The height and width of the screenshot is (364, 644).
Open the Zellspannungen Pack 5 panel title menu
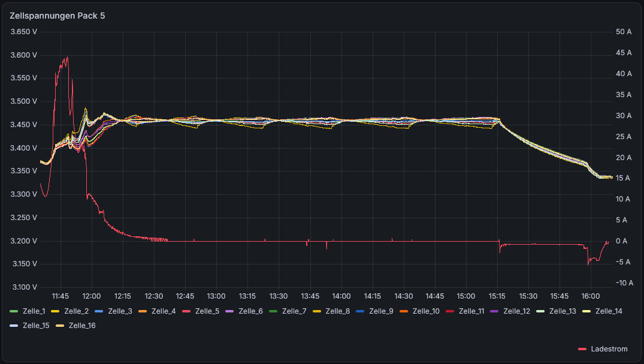click(57, 16)
